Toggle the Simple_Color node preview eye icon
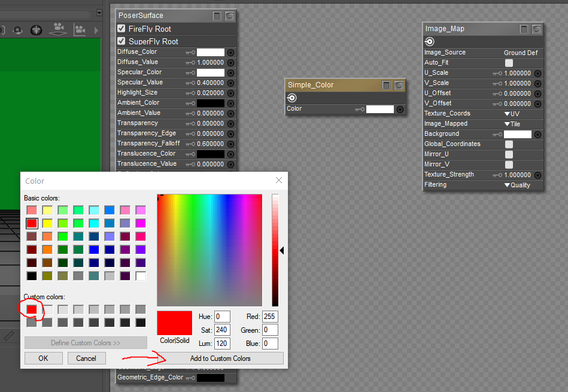Viewport: 568px width, 392px height. pos(399,86)
